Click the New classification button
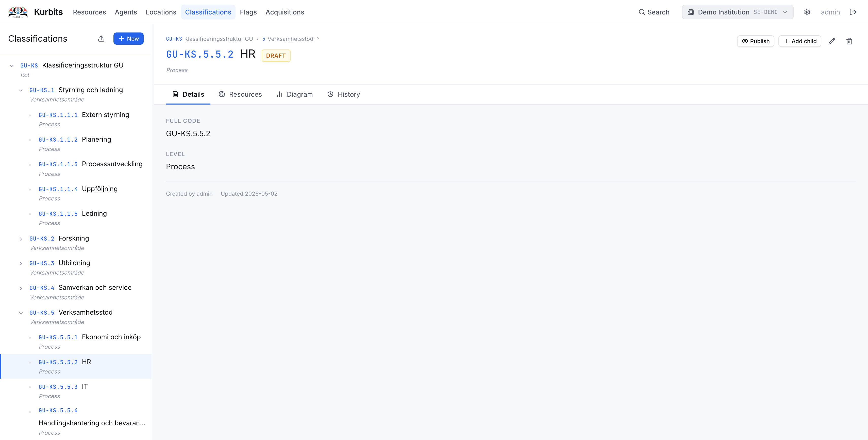This screenshot has width=868, height=440. tap(128, 38)
